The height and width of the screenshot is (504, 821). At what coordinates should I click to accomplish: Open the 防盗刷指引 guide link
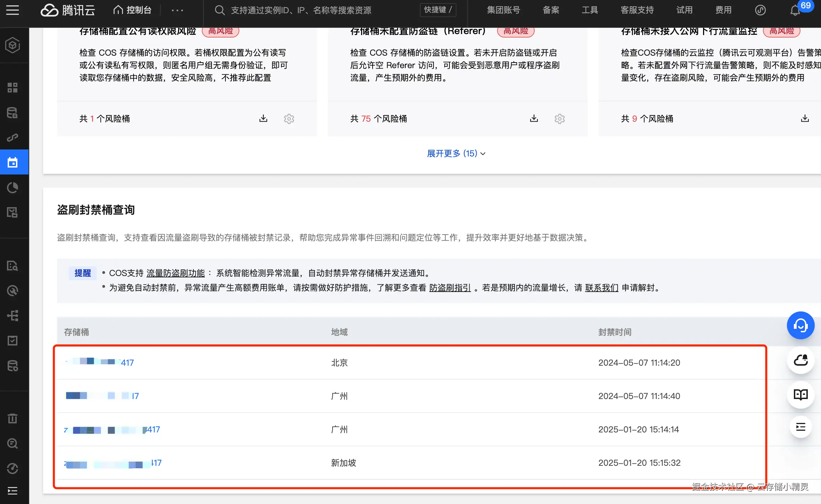450,288
